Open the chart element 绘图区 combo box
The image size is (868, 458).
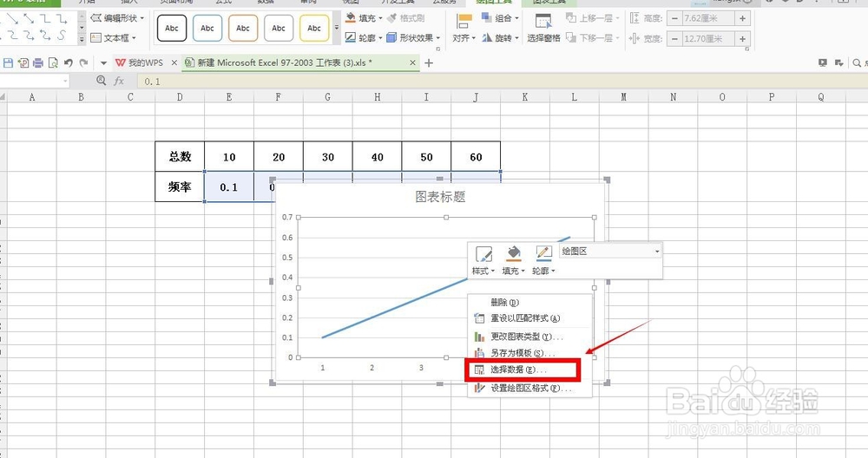tap(610, 252)
